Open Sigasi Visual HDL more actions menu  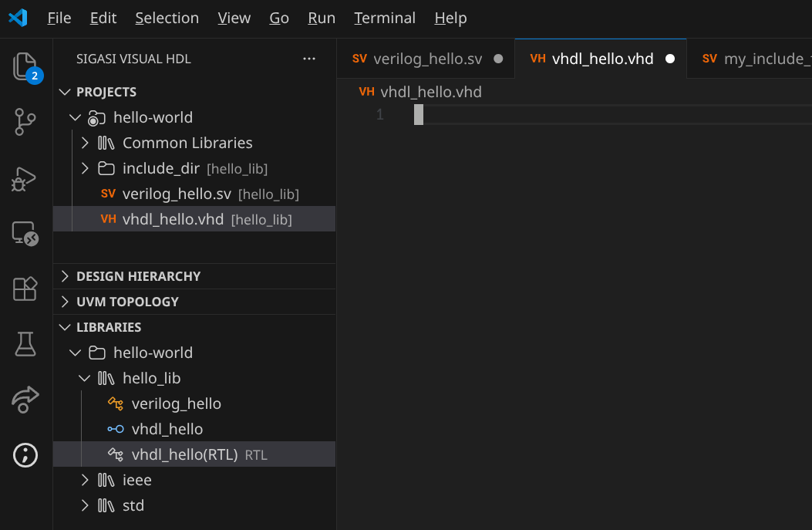click(x=309, y=59)
